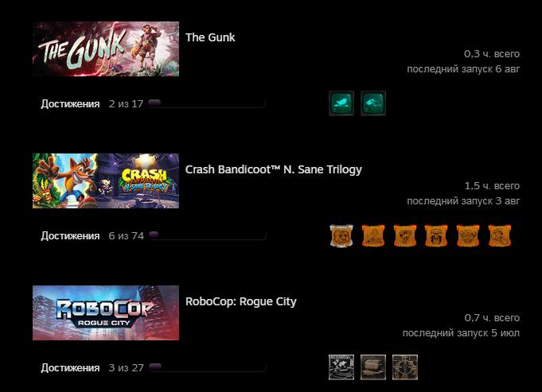
Task: Click RoboCop: Rogue City title link
Action: 241,301
